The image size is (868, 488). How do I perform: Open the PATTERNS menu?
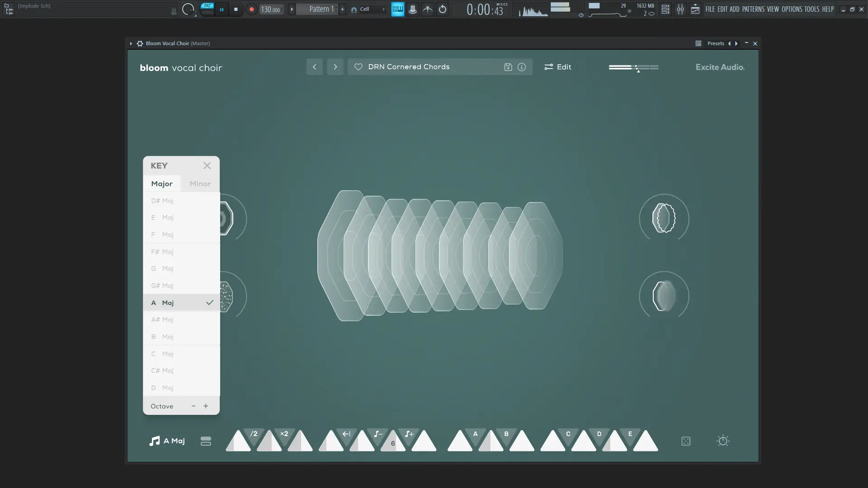753,9
